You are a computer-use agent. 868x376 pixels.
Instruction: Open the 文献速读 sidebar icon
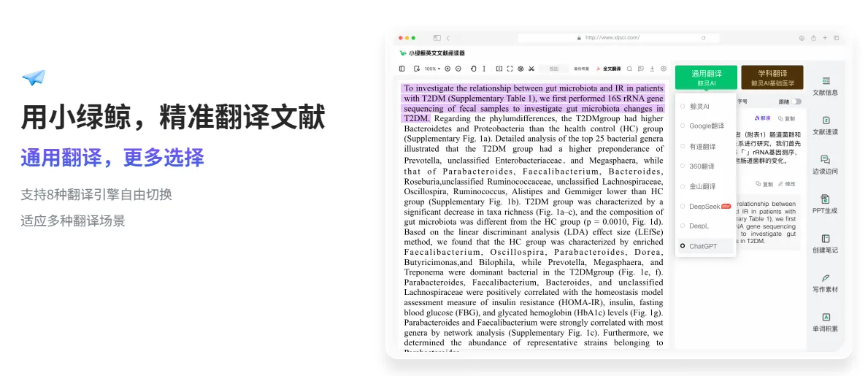click(x=825, y=124)
